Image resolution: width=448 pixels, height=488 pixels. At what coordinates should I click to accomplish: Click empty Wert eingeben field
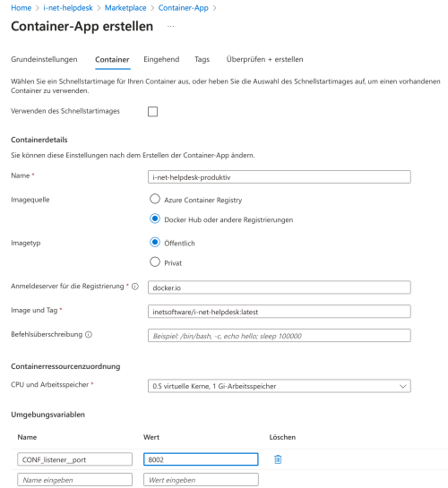tap(201, 480)
